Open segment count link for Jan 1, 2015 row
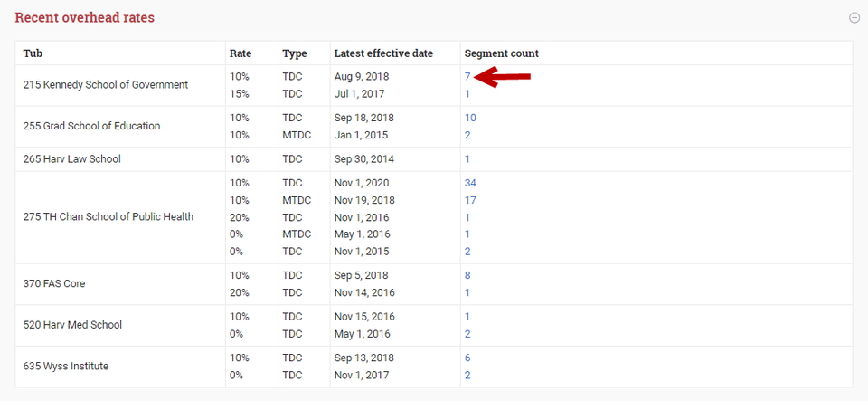This screenshot has height=401, width=868. click(x=467, y=135)
